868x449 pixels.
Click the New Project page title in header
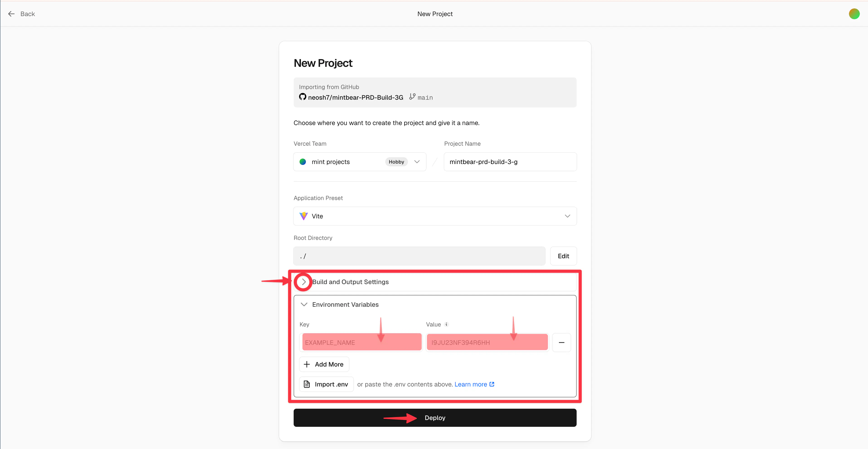(435, 14)
